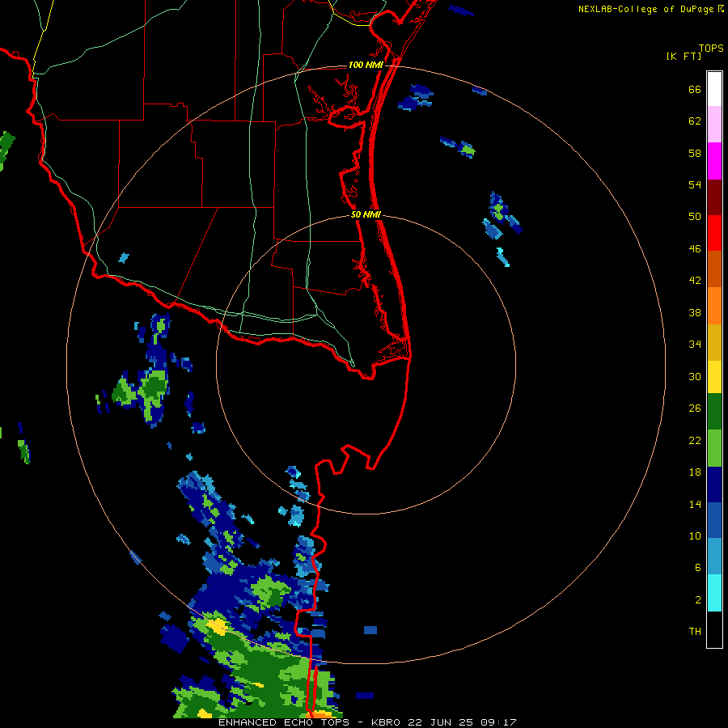Click the magenta 58 kft legend swatch
This screenshot has width=728, height=728.
tap(714, 161)
